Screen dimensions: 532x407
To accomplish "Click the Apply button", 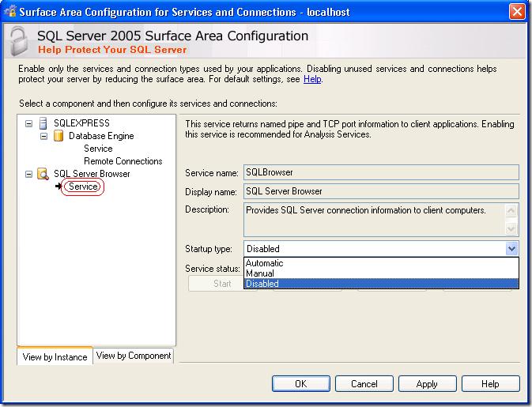I will pos(427,383).
